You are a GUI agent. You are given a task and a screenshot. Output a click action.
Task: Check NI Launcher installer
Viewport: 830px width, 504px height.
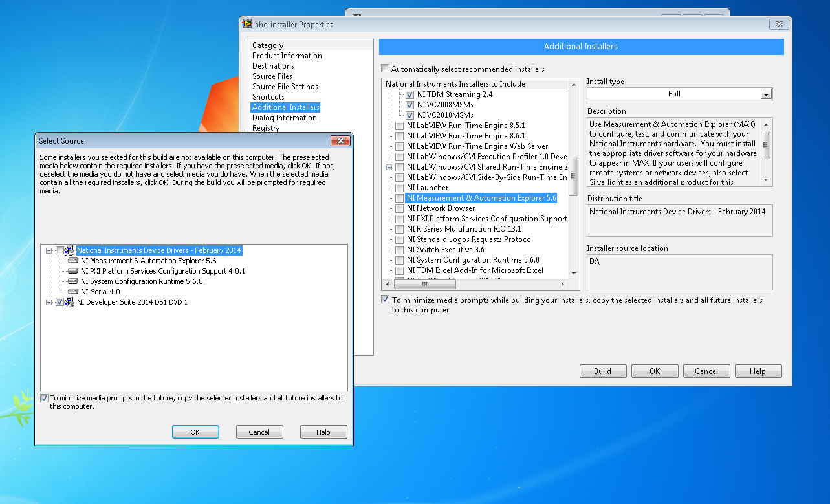(400, 188)
